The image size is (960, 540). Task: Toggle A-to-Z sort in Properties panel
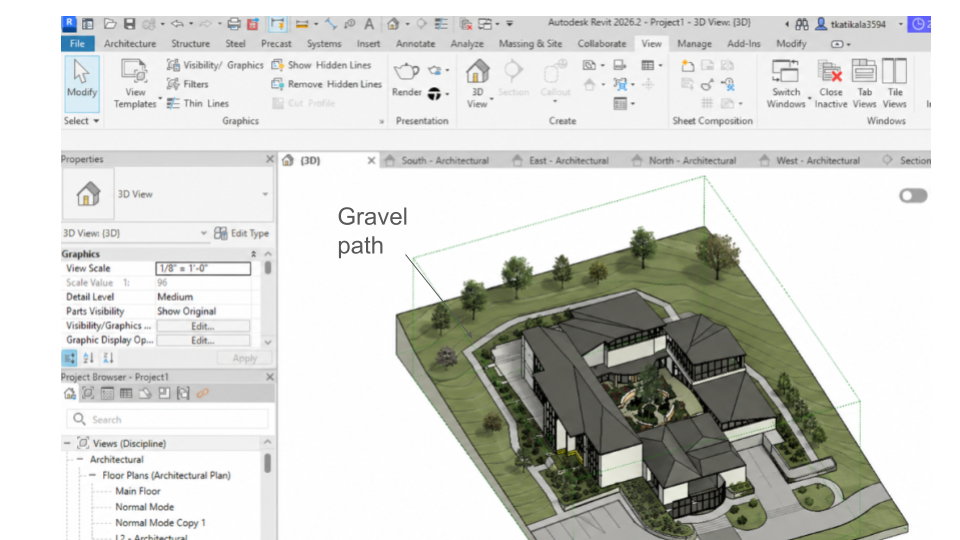tap(89, 358)
